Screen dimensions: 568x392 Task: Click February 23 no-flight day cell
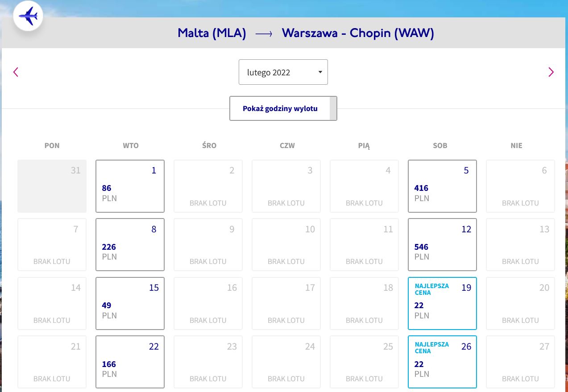coord(208,362)
